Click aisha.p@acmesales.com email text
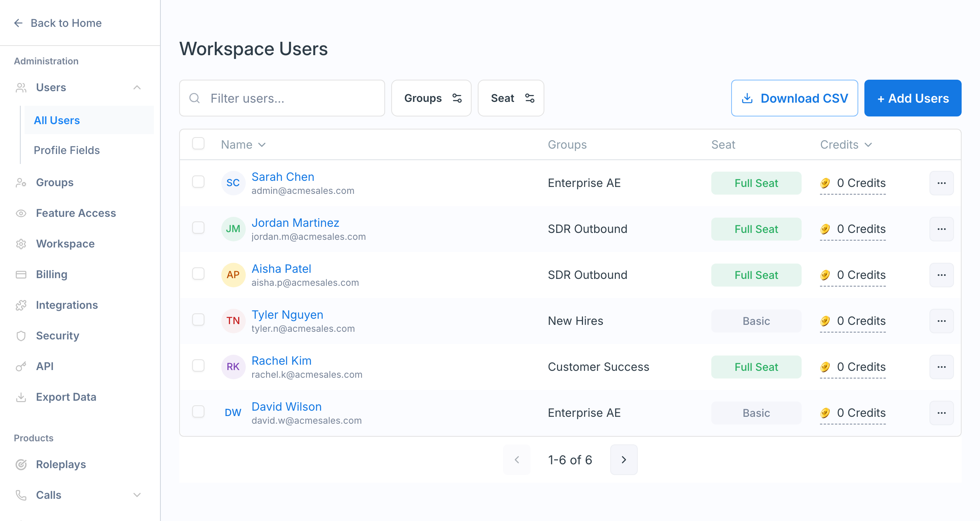Screen dimensions: 980x521 pyautogui.click(x=305, y=283)
